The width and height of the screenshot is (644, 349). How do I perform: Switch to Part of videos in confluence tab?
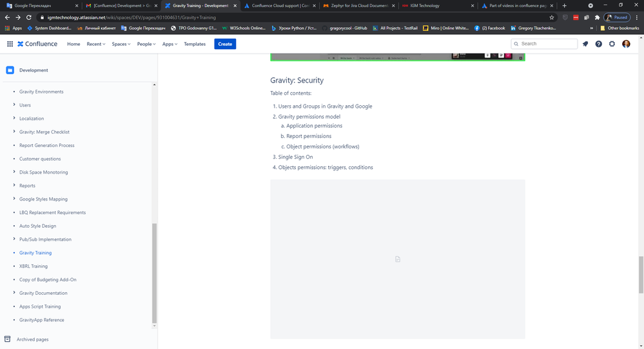point(518,6)
